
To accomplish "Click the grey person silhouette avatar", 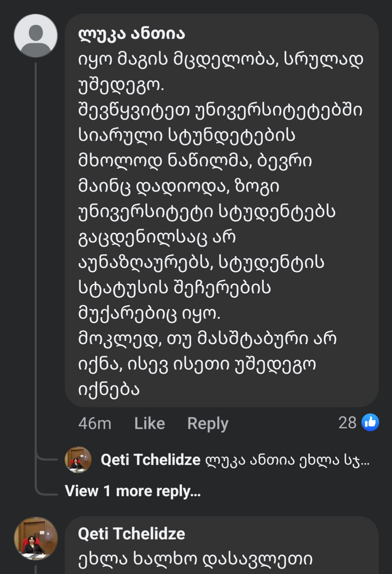I will (x=35, y=35).
